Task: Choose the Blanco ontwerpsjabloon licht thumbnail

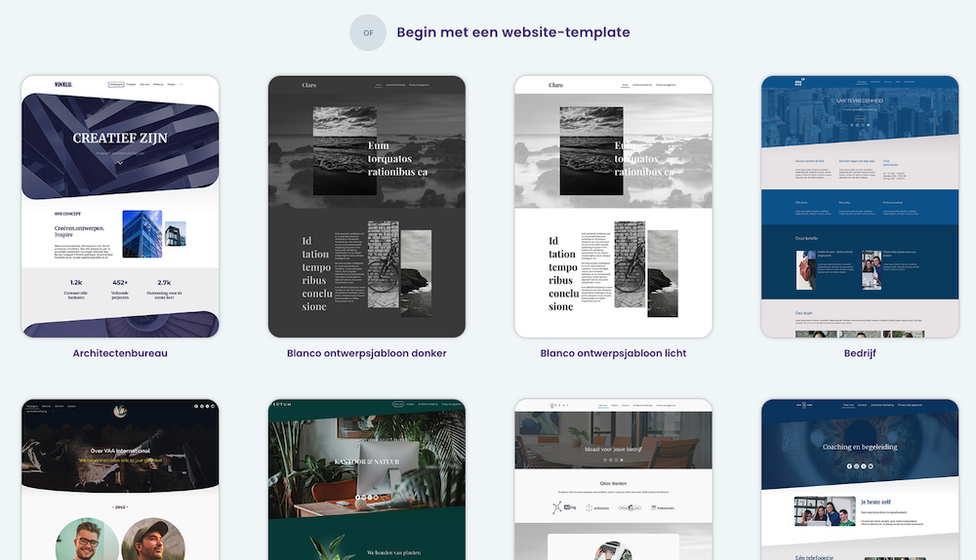Action: pyautogui.click(x=613, y=207)
